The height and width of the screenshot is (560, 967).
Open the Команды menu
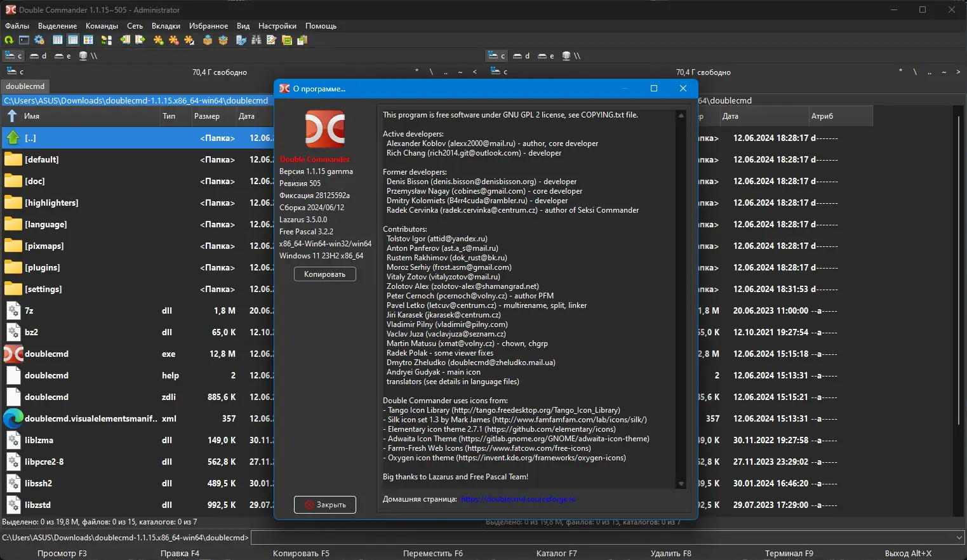102,26
